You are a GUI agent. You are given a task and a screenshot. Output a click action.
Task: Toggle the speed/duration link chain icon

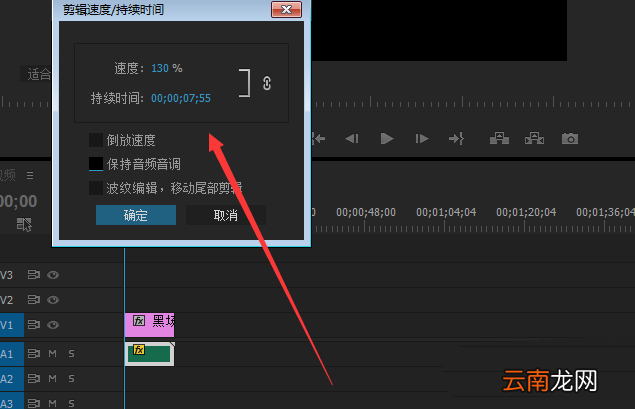pos(266,83)
